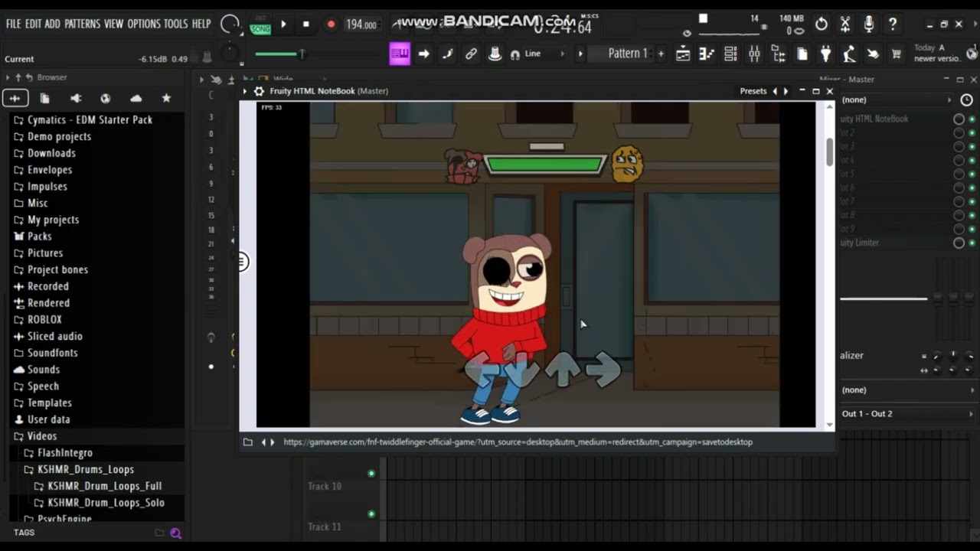Viewport: 980px width, 551px height.
Task: Click the record button
Action: (x=331, y=24)
